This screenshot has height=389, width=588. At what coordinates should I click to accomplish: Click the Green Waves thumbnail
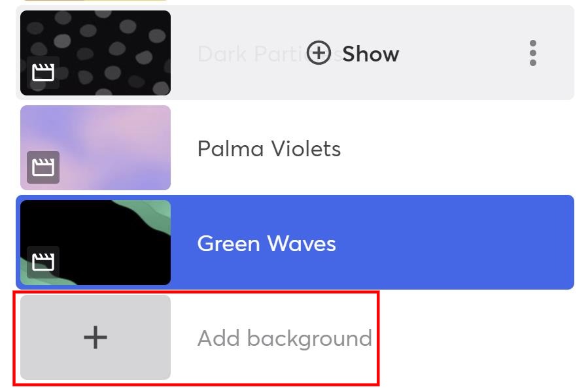click(x=95, y=243)
